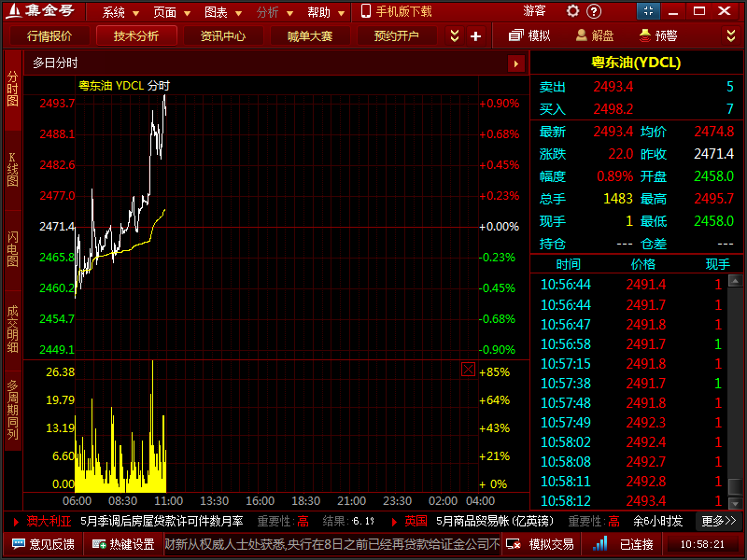Click the 澳大利亚 news ticker item

(x=49, y=522)
